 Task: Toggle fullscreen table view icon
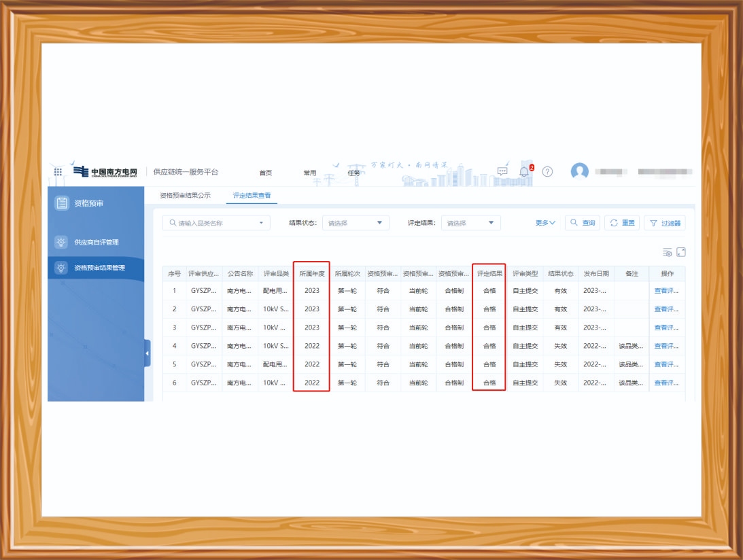pos(681,252)
